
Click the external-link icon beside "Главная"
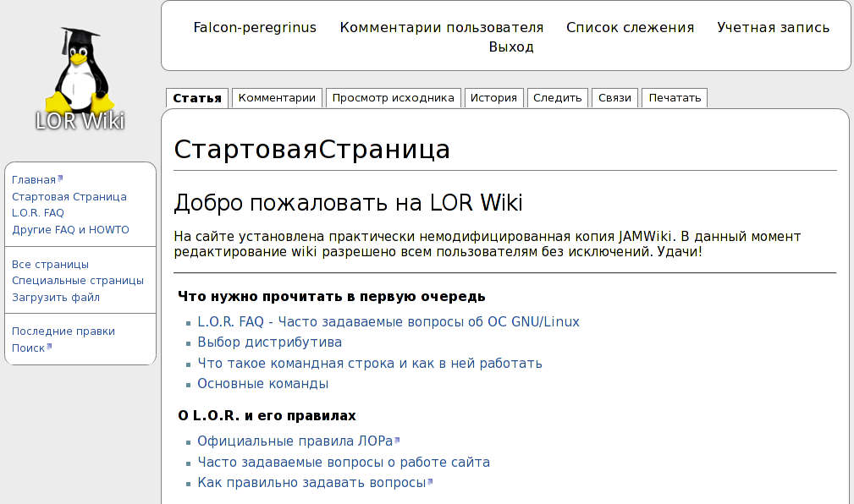(59, 176)
